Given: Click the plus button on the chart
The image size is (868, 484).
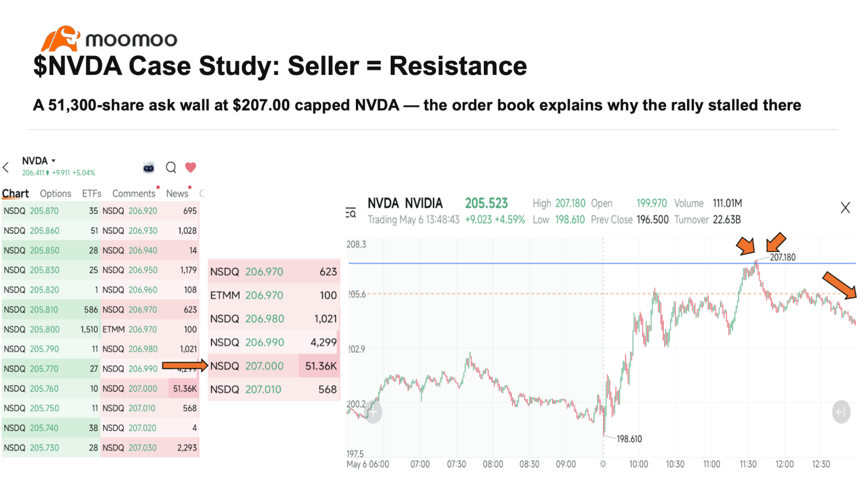Looking at the screenshot, I should point(373,412).
